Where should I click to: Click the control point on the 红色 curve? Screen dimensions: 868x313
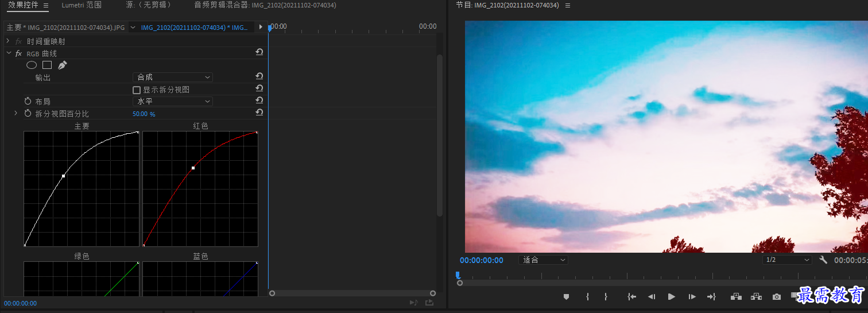click(x=193, y=168)
